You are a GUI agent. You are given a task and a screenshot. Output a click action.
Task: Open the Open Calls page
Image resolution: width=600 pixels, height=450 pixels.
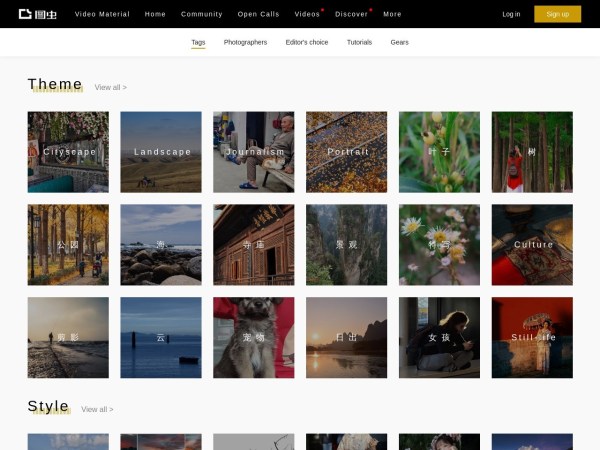point(258,14)
